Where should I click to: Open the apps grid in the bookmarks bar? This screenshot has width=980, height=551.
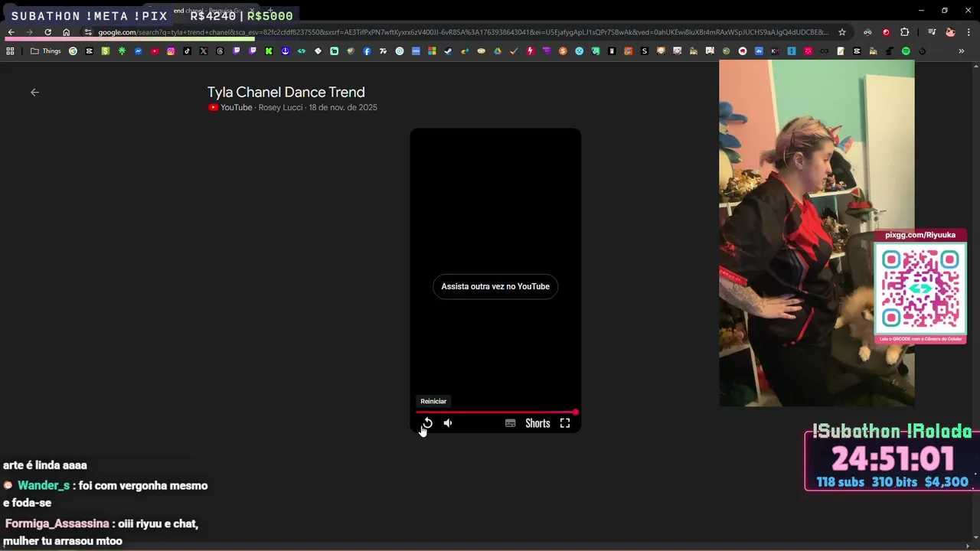[10, 51]
